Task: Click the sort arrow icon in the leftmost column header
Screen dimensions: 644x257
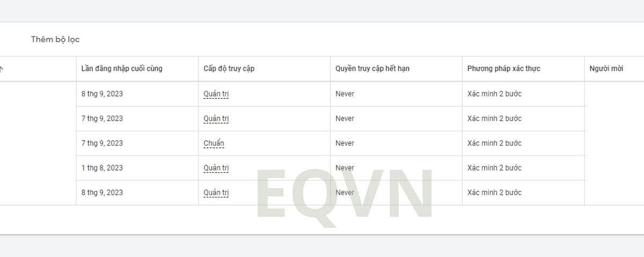Action: click(2, 69)
